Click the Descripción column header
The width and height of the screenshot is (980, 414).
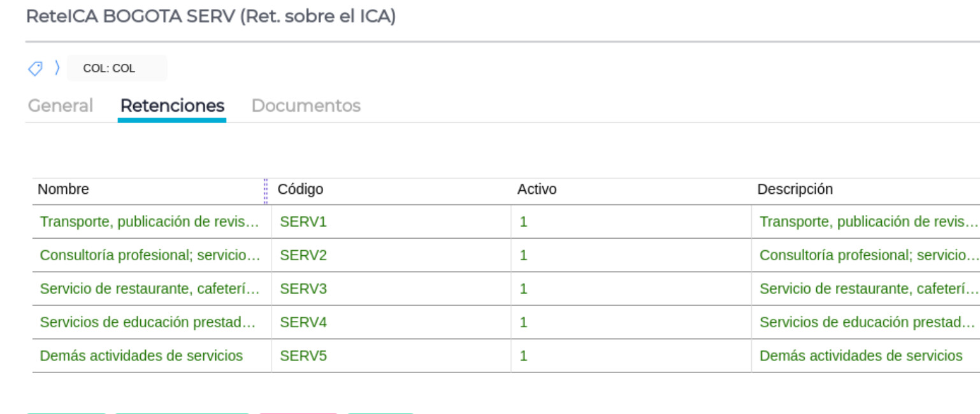click(795, 189)
